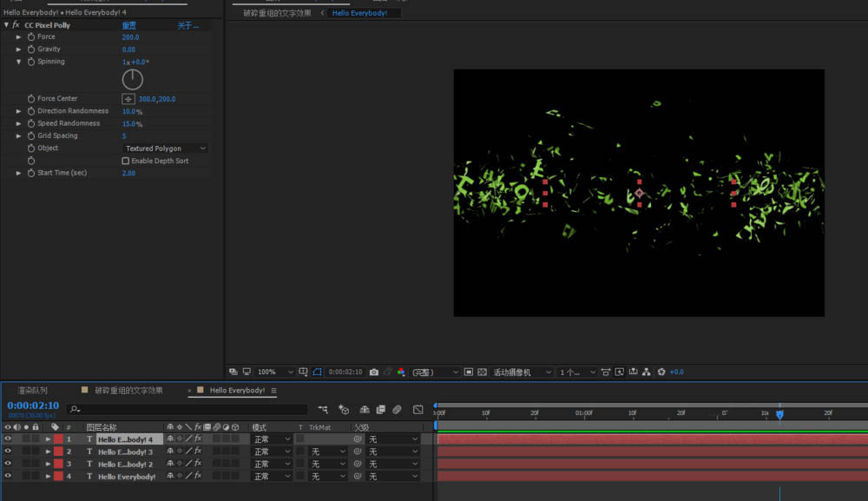Toggle the transparency grid button in the viewer
868x501 pixels.
[483, 372]
